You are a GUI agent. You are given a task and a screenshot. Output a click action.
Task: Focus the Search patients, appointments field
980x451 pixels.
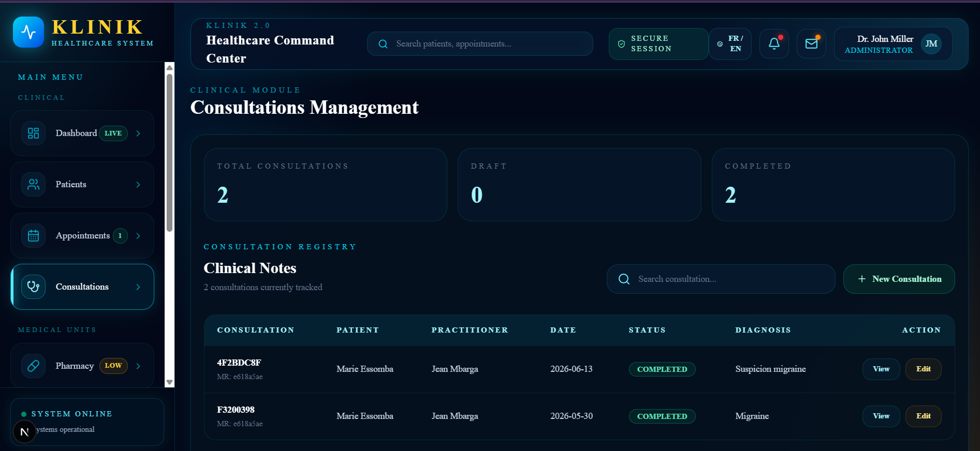click(480, 44)
